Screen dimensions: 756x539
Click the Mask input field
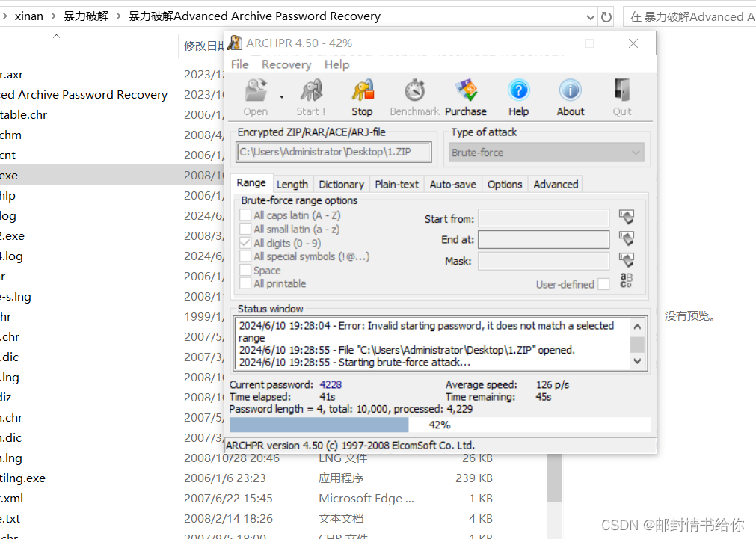[x=544, y=261]
